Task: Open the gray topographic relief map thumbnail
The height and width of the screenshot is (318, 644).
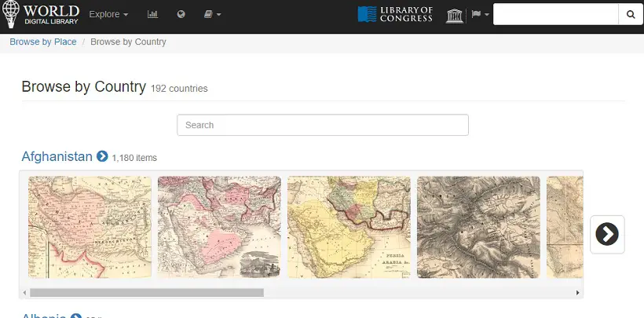Action: tap(478, 227)
